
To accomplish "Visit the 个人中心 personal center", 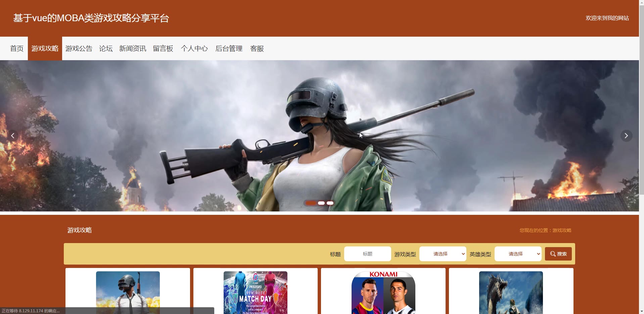I will click(194, 48).
